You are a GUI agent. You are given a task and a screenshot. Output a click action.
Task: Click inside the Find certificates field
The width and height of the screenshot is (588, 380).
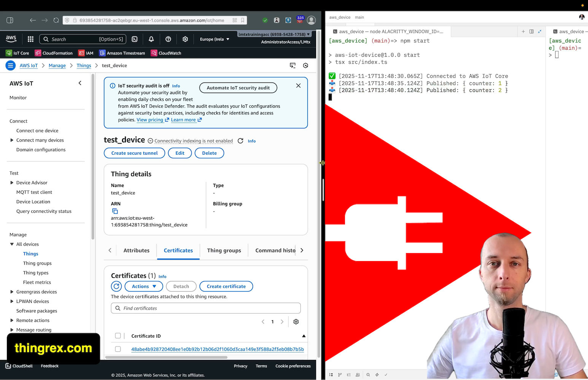[205, 308]
